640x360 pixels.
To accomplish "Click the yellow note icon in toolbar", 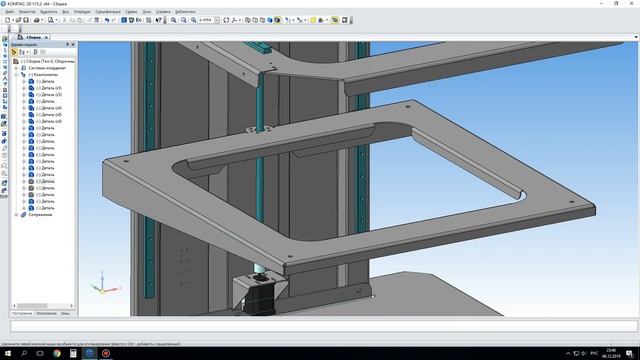I will pos(313,20).
